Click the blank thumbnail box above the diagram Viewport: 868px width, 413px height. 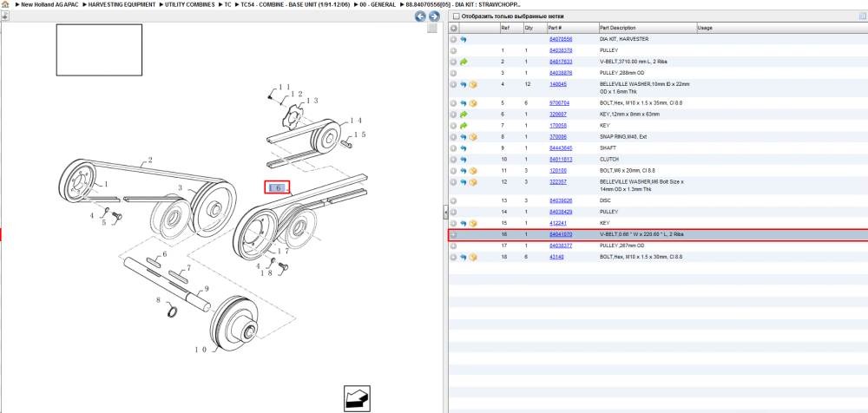[99, 49]
